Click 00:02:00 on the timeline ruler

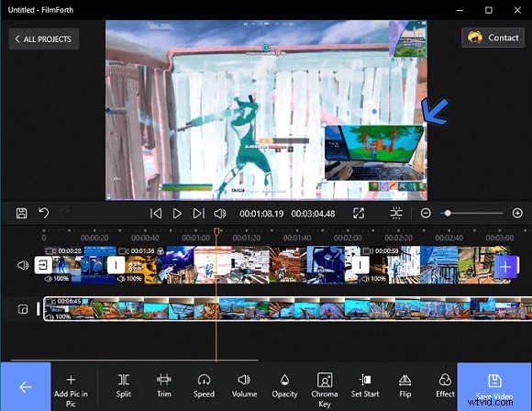(x=348, y=238)
